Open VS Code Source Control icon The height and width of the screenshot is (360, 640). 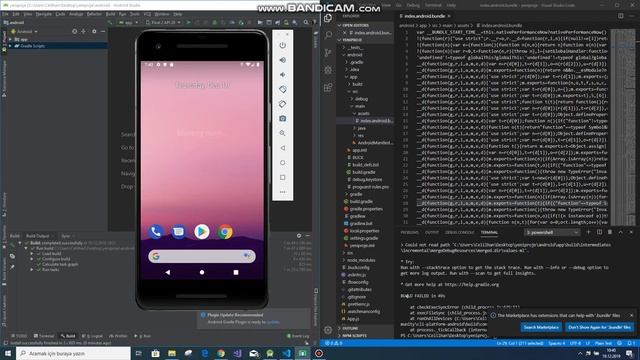(x=328, y=53)
